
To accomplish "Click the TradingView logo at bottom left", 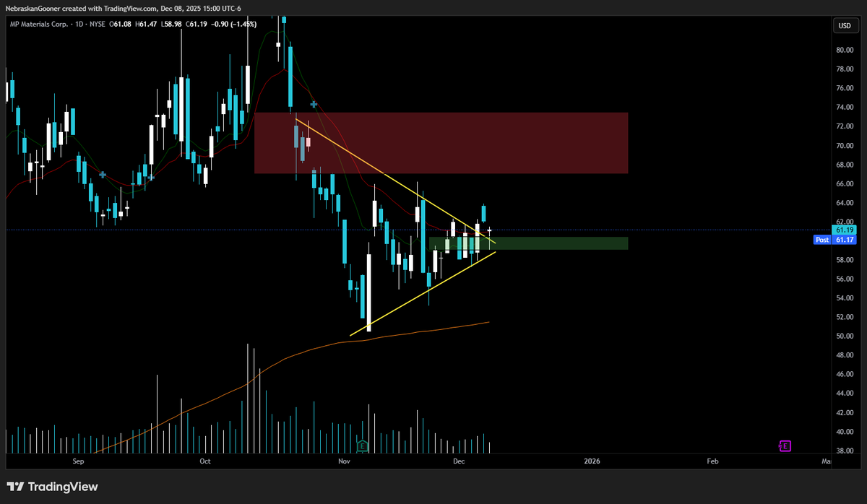I will pos(53,487).
